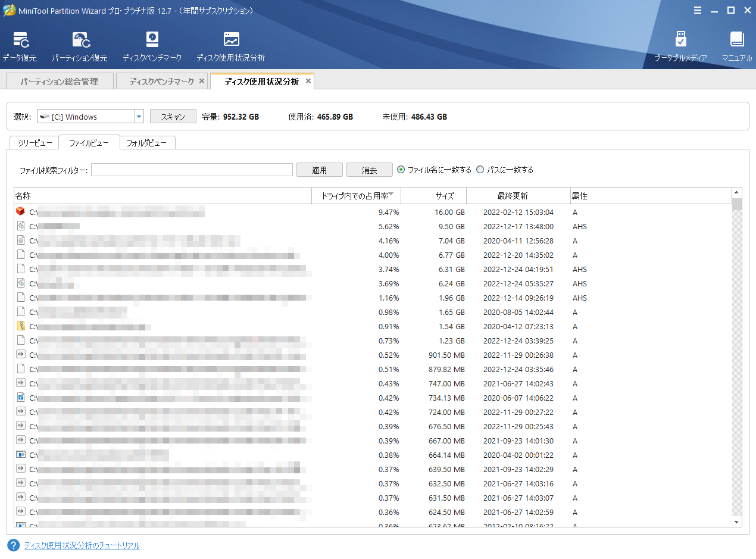The width and height of the screenshot is (756, 559).
Task: Open ディスクベンチマーク toolbar icon
Action: [152, 40]
